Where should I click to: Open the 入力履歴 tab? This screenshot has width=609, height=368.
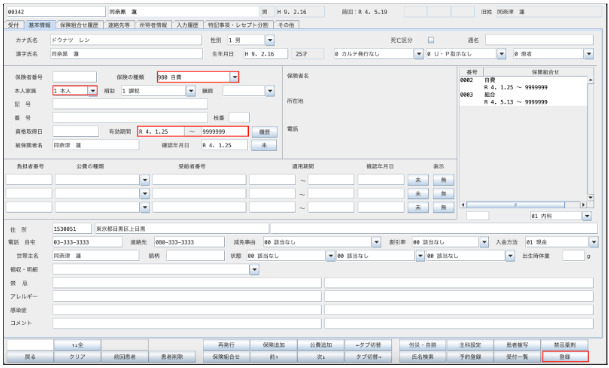[x=187, y=25]
